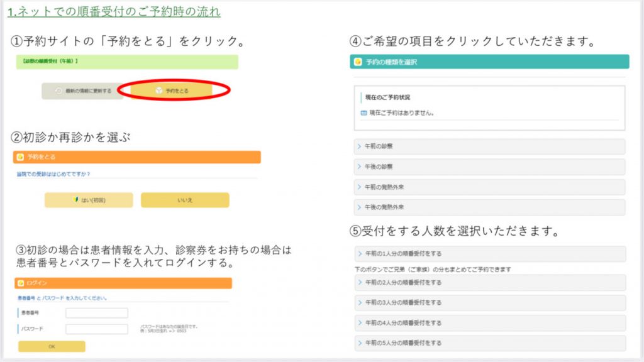Click the calendar icon beside 現在ご予約はありません
Image resolution: width=644 pixels, height=362 pixels.
pos(364,113)
